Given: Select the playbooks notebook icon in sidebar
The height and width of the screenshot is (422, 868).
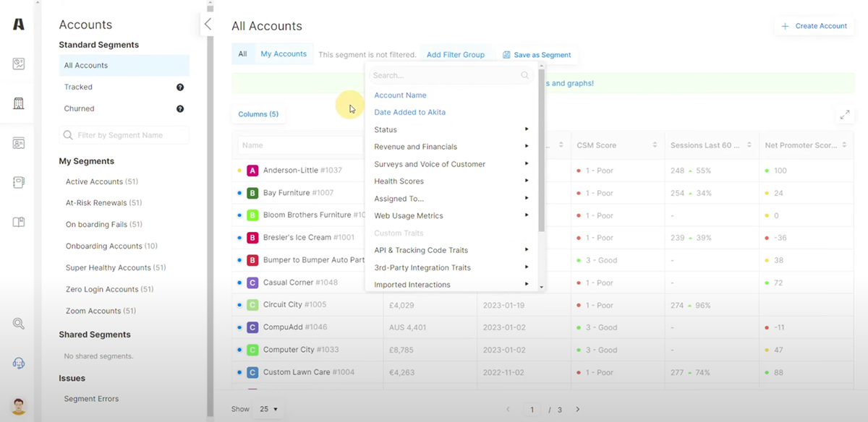Looking at the screenshot, I should [17, 182].
